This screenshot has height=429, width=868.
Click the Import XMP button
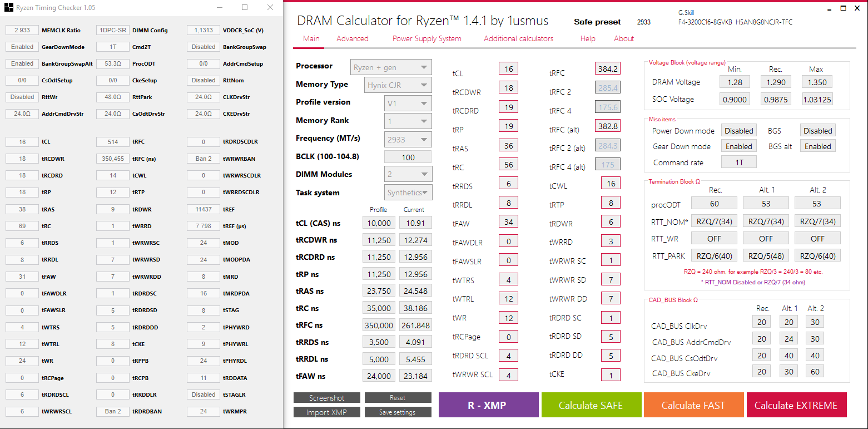pos(327,412)
